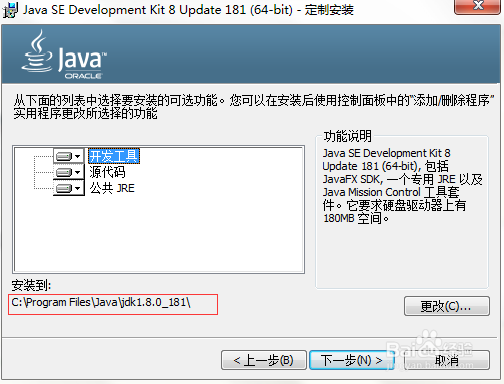Image resolution: width=504 pixels, height=384 pixels.
Task: Click the window title text 定制安装
Action: click(x=329, y=10)
